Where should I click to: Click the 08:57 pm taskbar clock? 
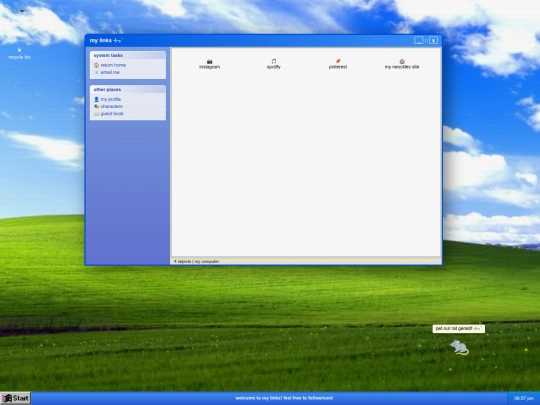(x=524, y=398)
